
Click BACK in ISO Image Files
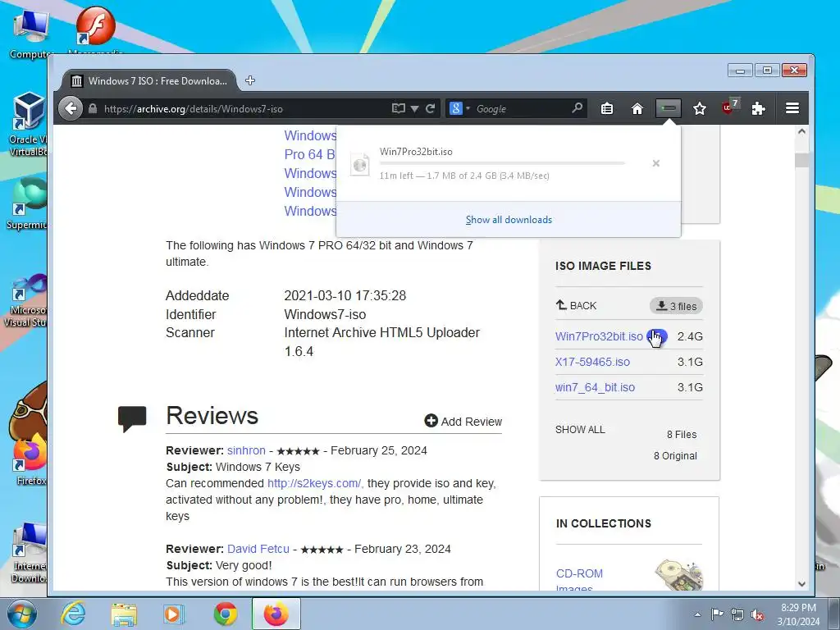click(577, 305)
